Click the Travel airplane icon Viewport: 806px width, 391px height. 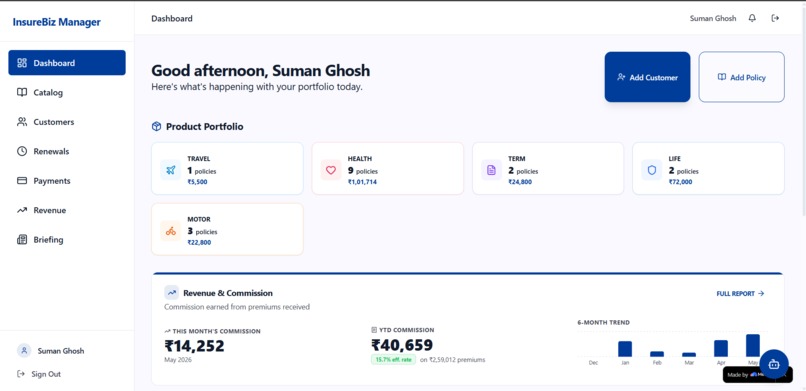tap(171, 170)
